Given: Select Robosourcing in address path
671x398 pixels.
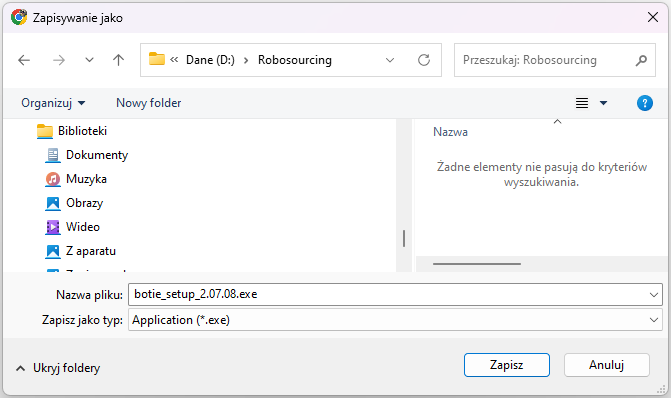Looking at the screenshot, I should (294, 60).
